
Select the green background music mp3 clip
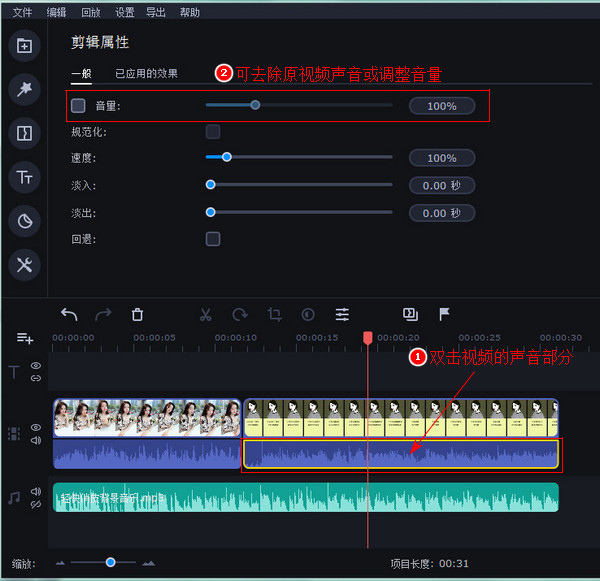(306, 498)
